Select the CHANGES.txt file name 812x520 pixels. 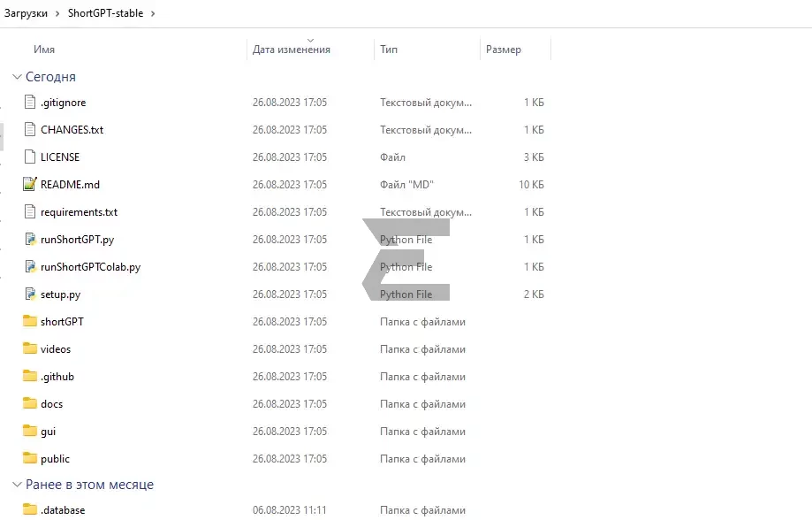[x=72, y=130]
